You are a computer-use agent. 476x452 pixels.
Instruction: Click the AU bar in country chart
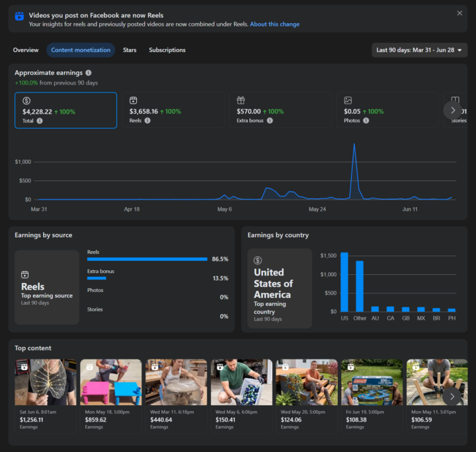(375, 309)
